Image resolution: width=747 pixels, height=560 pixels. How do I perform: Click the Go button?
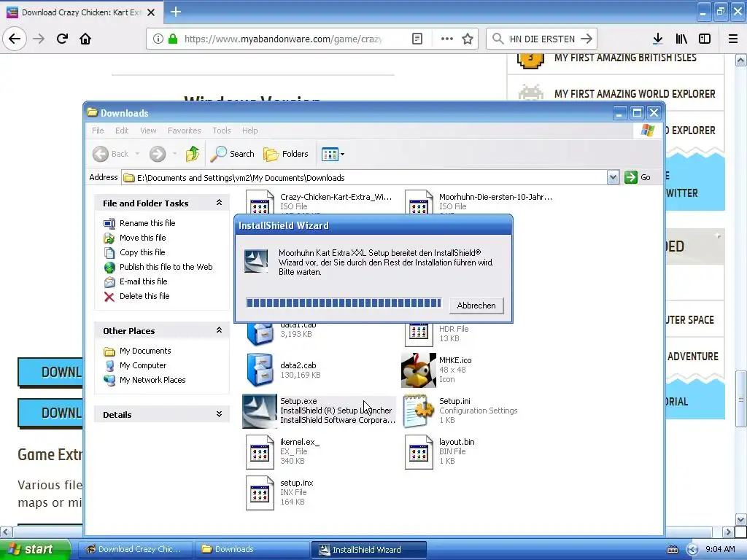point(638,177)
